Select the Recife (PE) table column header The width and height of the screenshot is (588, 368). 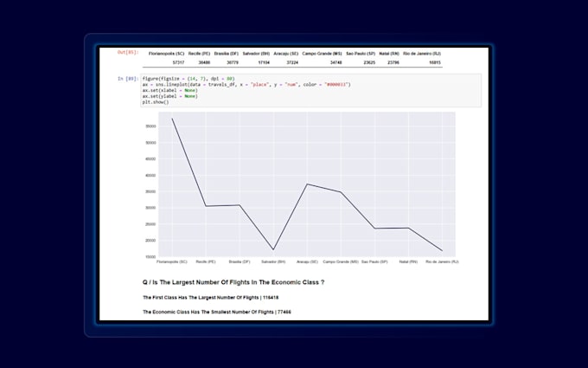(199, 54)
